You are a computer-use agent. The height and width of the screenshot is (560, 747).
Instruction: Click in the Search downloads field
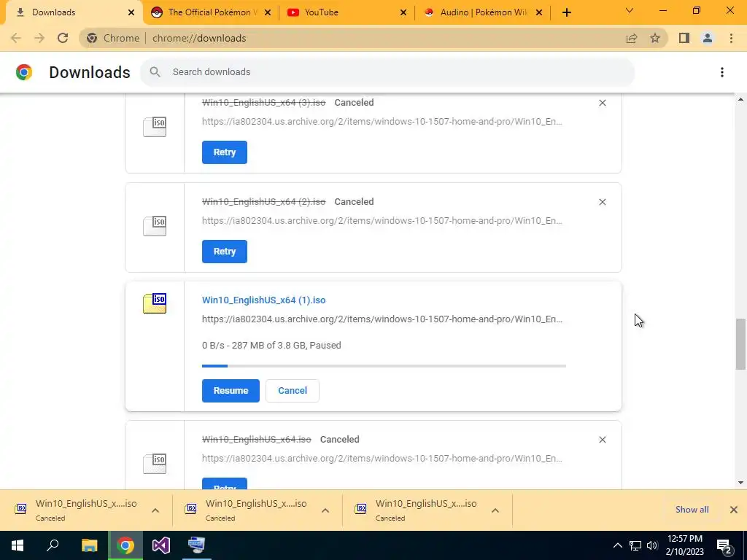click(387, 72)
